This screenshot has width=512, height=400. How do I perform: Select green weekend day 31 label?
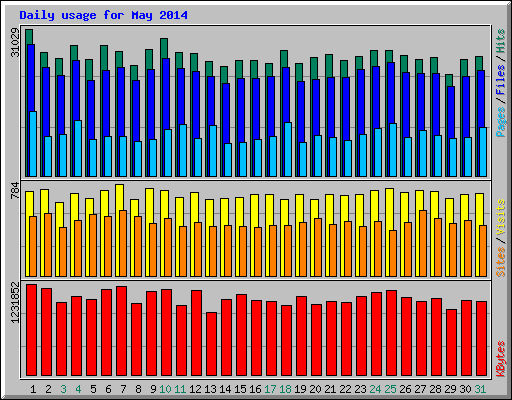point(480,389)
